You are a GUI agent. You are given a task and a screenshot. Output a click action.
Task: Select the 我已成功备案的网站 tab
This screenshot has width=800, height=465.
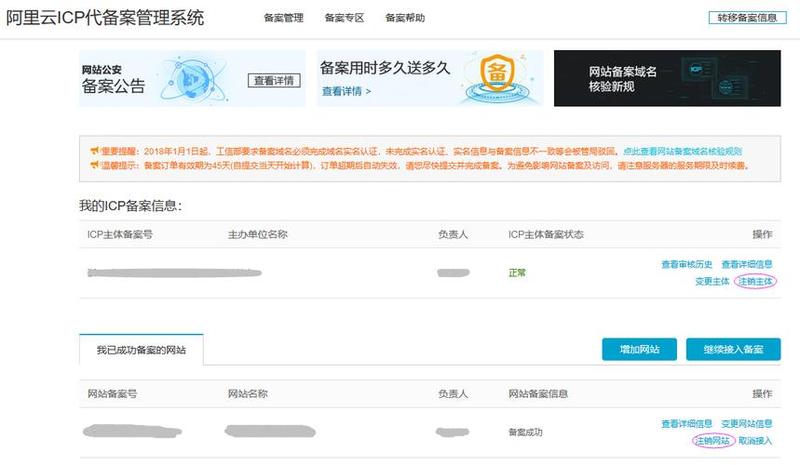click(141, 350)
